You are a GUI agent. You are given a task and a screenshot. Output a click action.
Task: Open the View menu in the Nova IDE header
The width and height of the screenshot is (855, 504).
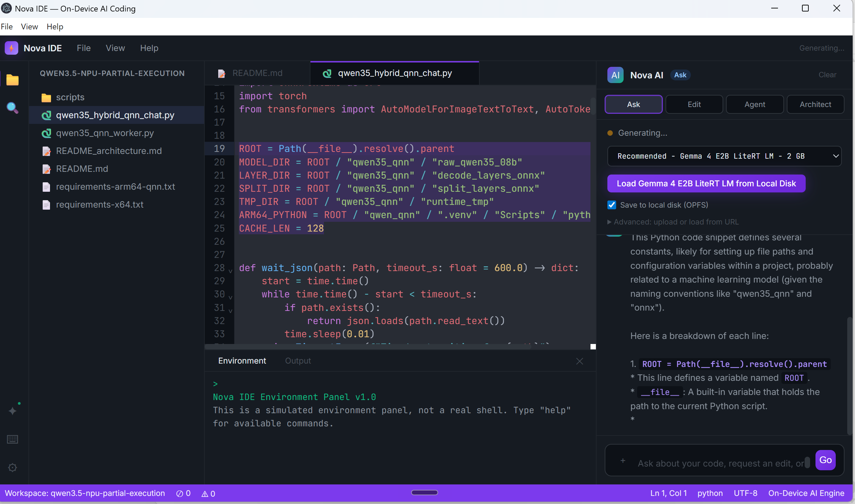click(x=115, y=48)
